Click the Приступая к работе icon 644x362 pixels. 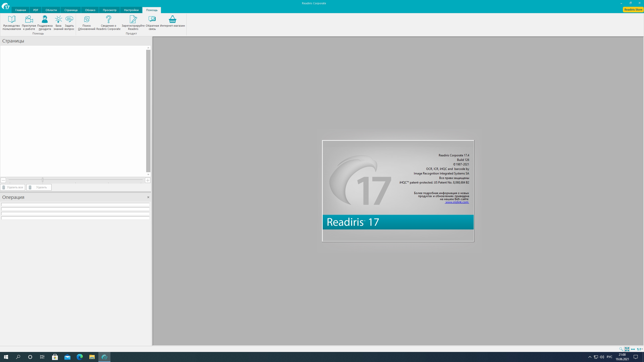[x=29, y=19]
